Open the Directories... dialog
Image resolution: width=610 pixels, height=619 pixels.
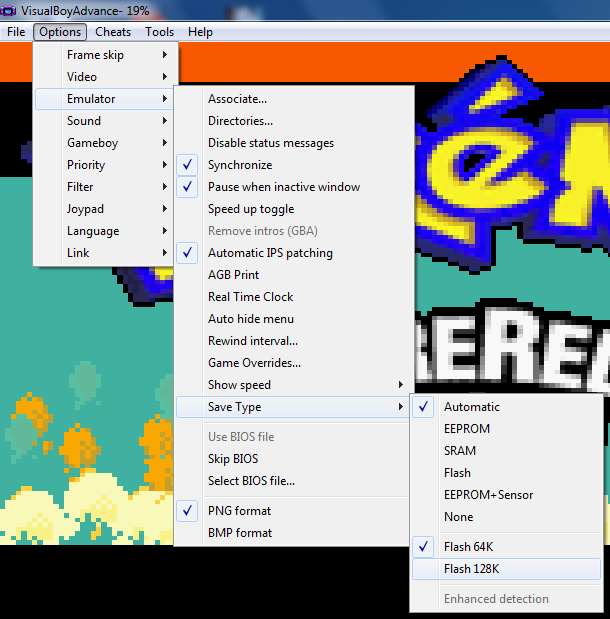click(x=293, y=121)
